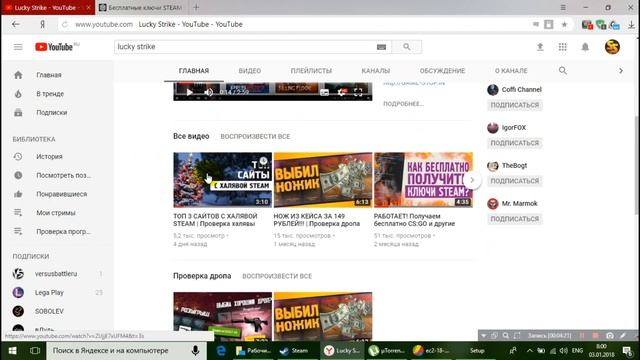Open notifications bell
Image resolution: width=640 pixels, height=360 pixels.
tap(585, 47)
